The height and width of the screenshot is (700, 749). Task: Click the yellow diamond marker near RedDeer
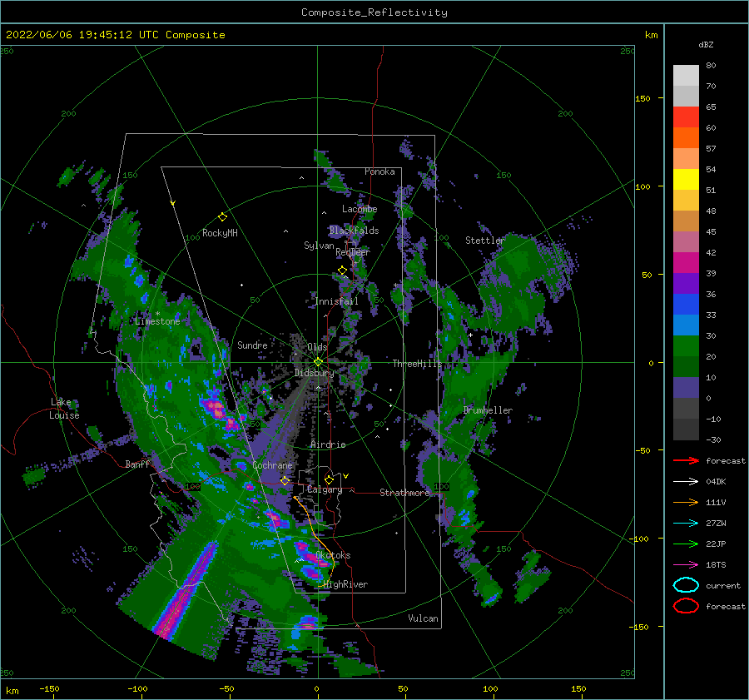[343, 271]
